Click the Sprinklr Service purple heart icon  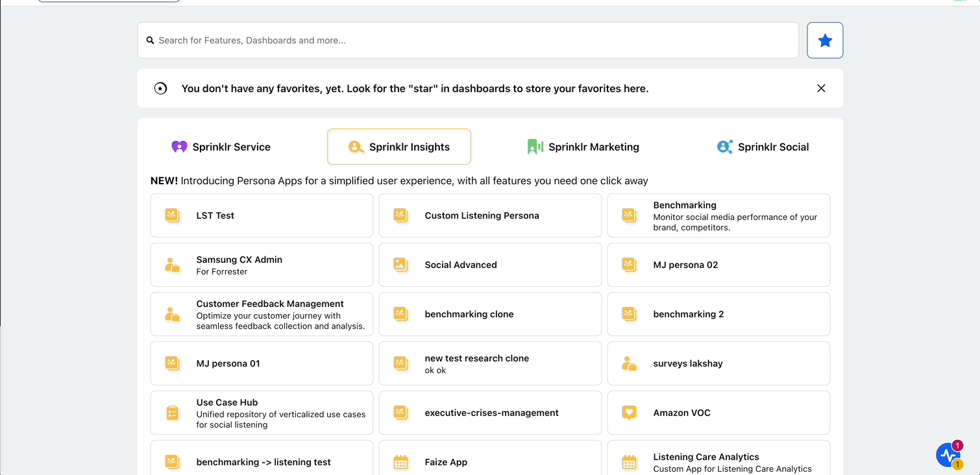coord(179,147)
